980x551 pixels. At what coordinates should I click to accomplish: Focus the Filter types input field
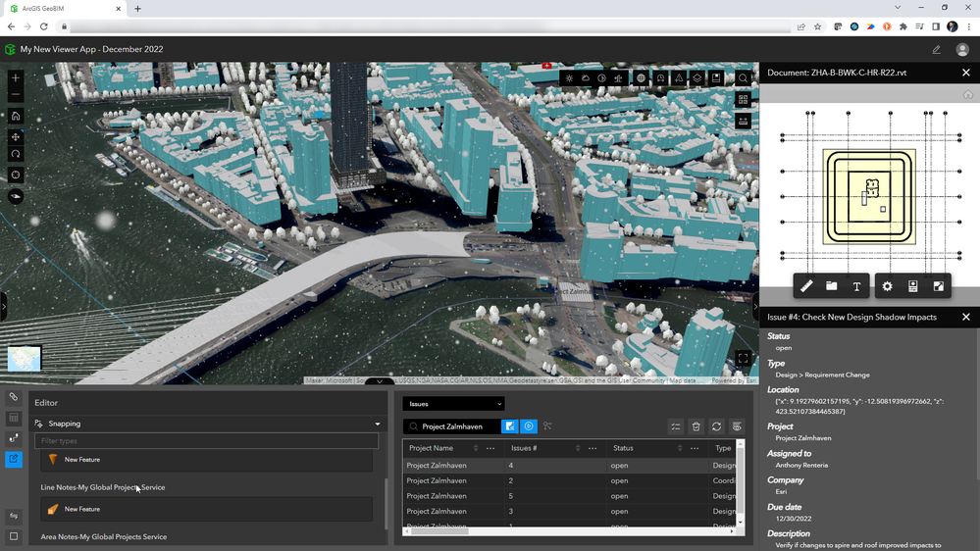(207, 440)
